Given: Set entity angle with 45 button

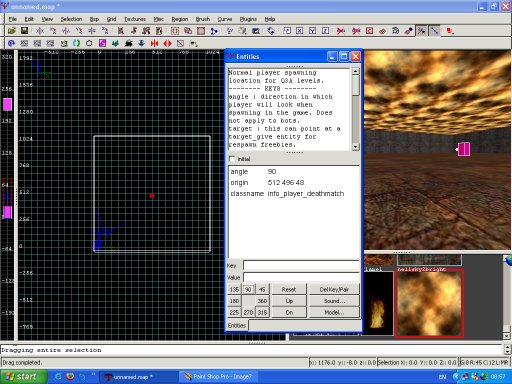Looking at the screenshot, I should coord(262,289).
